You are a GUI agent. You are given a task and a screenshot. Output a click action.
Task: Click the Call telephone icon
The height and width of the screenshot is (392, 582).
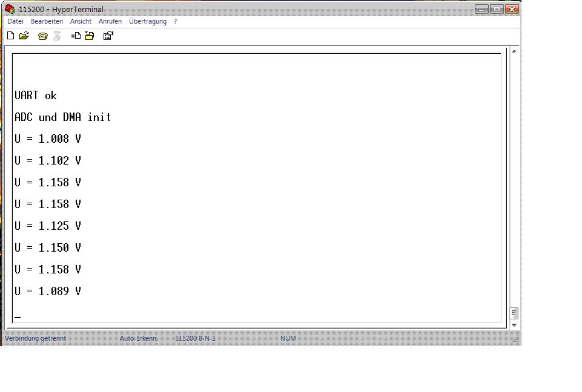pyautogui.click(x=42, y=36)
